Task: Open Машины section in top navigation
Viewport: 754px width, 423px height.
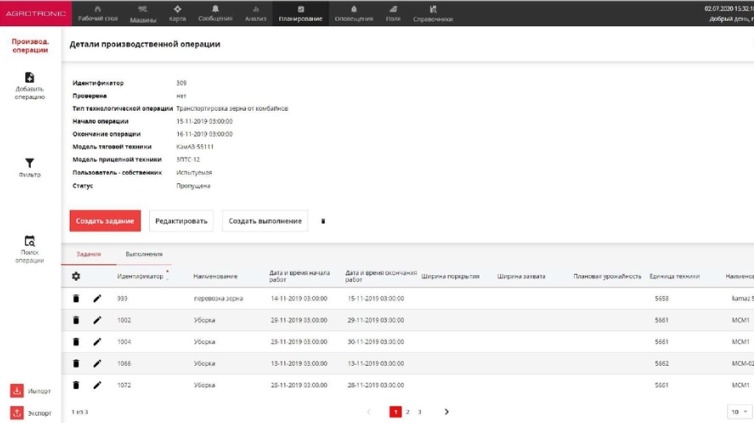Action: coord(143,14)
